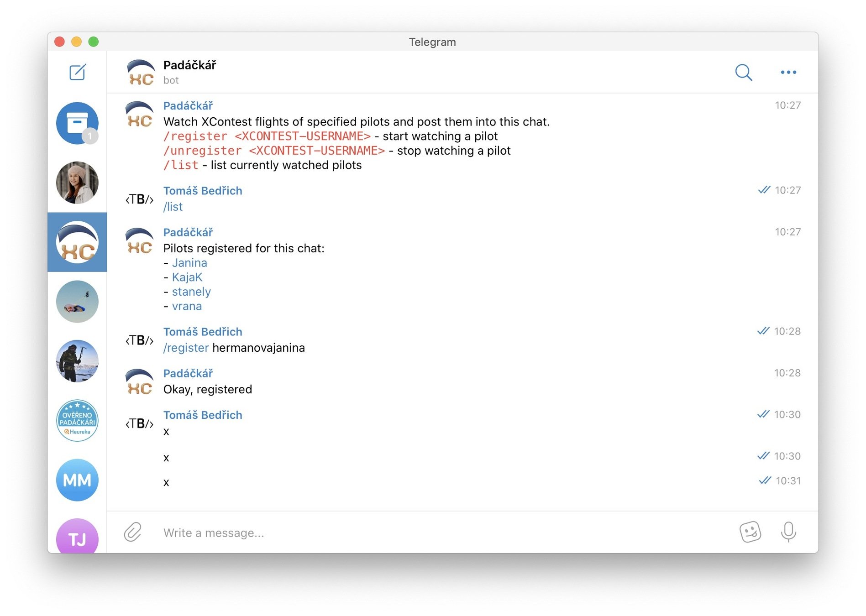Click TB avatar beside the x messages
Screen dimensions: 866x616
(139, 423)
